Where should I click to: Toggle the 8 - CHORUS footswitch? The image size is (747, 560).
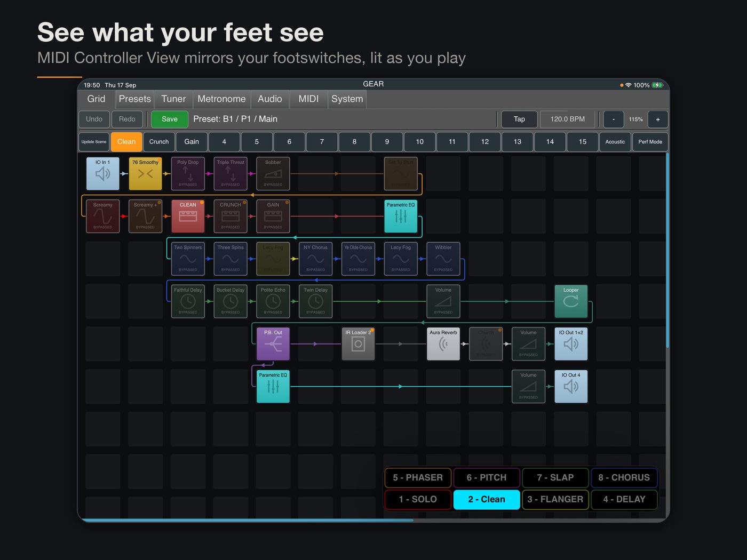[624, 478]
